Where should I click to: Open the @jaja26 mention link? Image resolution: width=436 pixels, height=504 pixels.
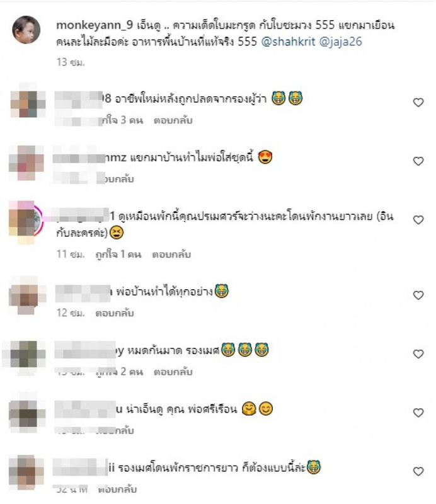point(340,42)
